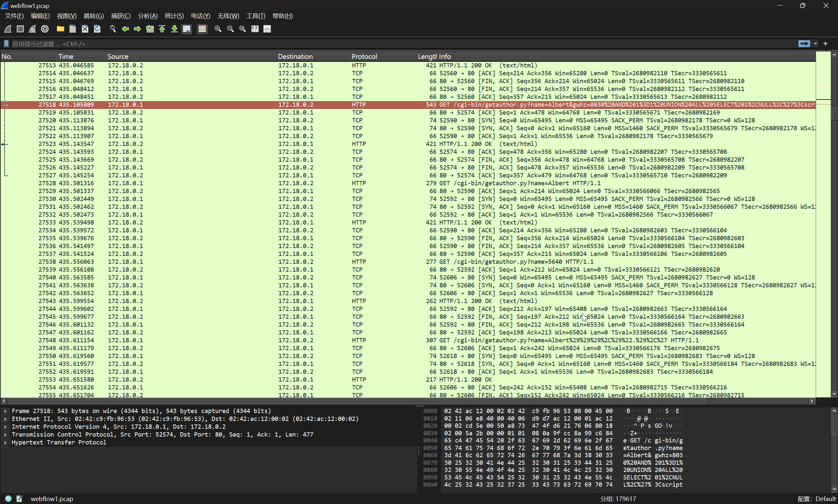Go forward to the next packet
The height and width of the screenshot is (504, 838).
coord(137,29)
